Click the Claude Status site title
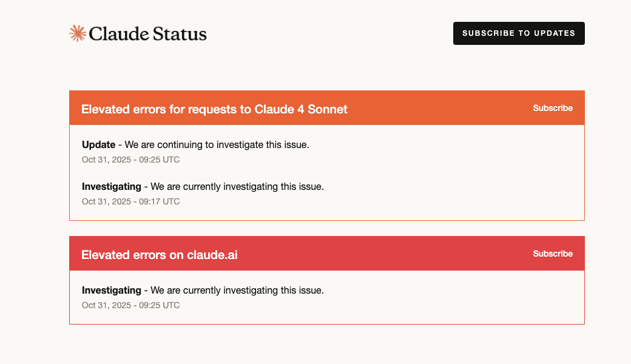The width and height of the screenshot is (631, 364). [x=147, y=35]
